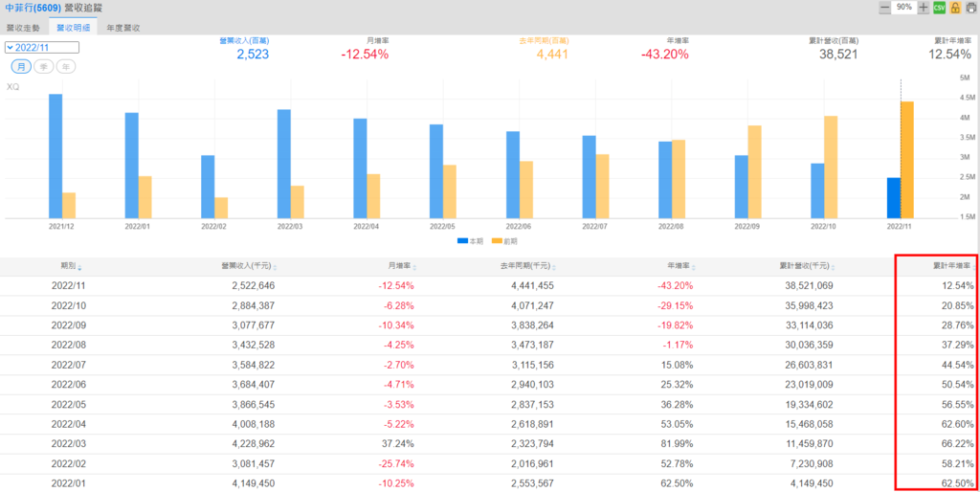Click the 累計營收(千元) column header
The width and height of the screenshot is (980, 492).
click(x=804, y=266)
